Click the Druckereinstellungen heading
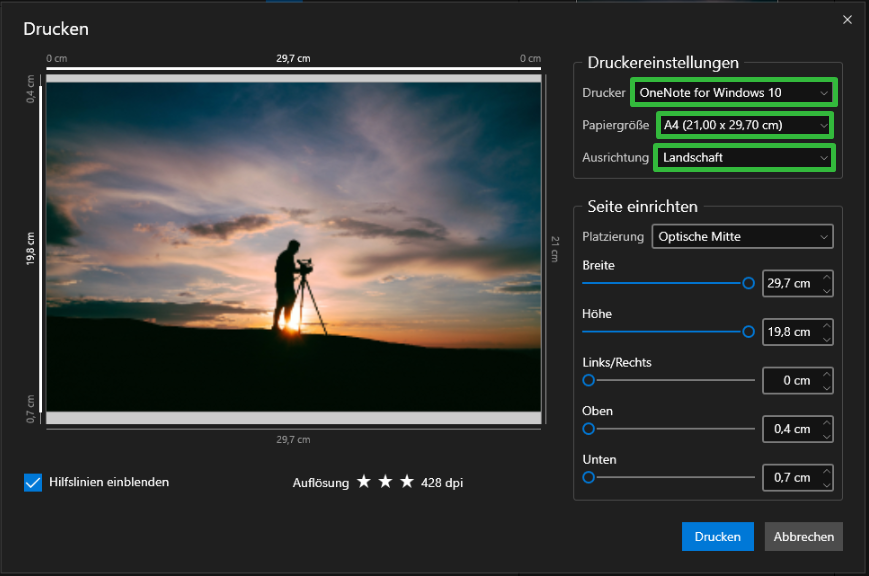 (x=663, y=63)
